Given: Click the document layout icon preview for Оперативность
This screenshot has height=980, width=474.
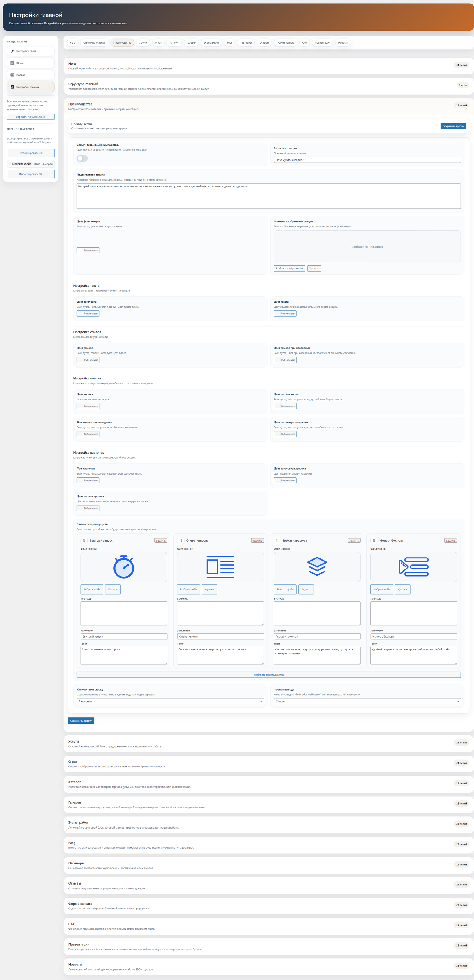Looking at the screenshot, I should point(220,567).
